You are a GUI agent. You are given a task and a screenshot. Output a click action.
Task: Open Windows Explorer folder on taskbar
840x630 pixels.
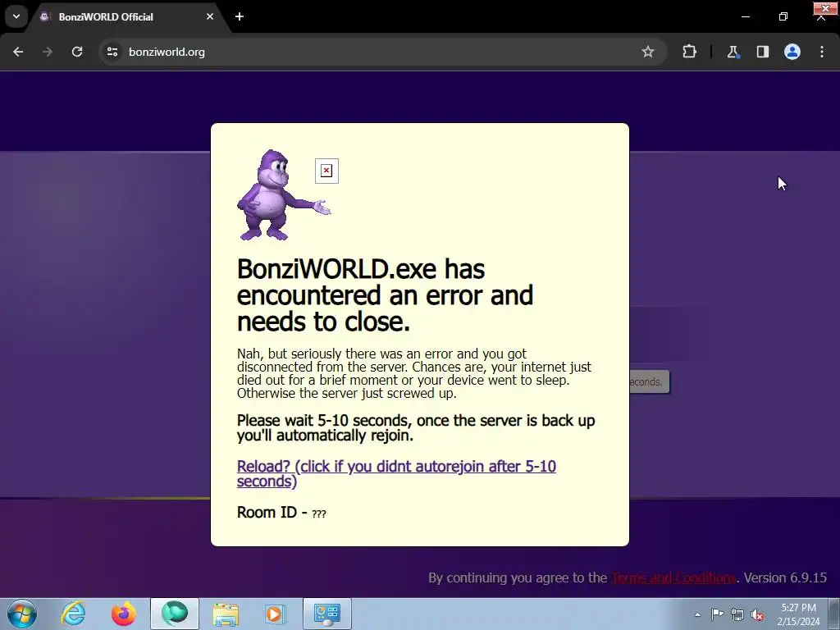coord(226,614)
